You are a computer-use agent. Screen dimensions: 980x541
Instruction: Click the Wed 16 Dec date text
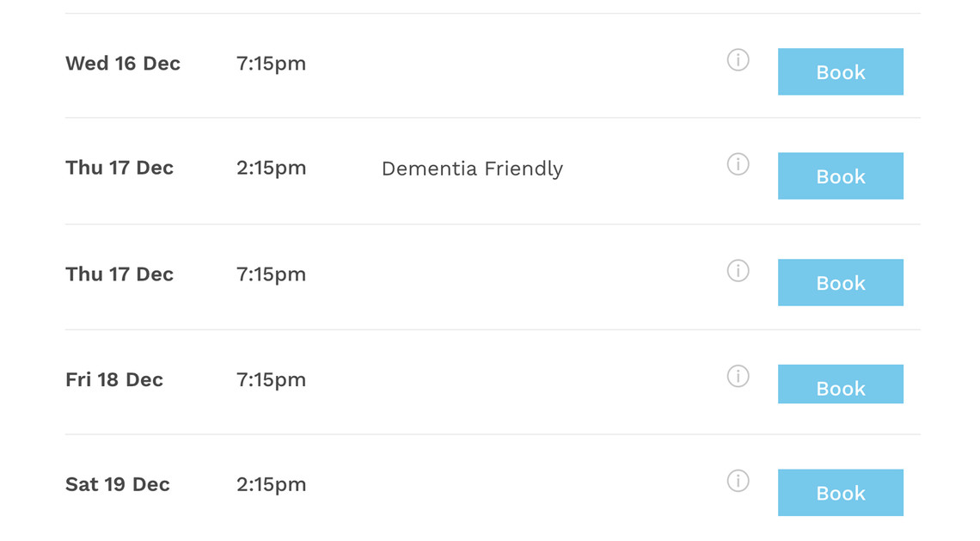point(123,63)
